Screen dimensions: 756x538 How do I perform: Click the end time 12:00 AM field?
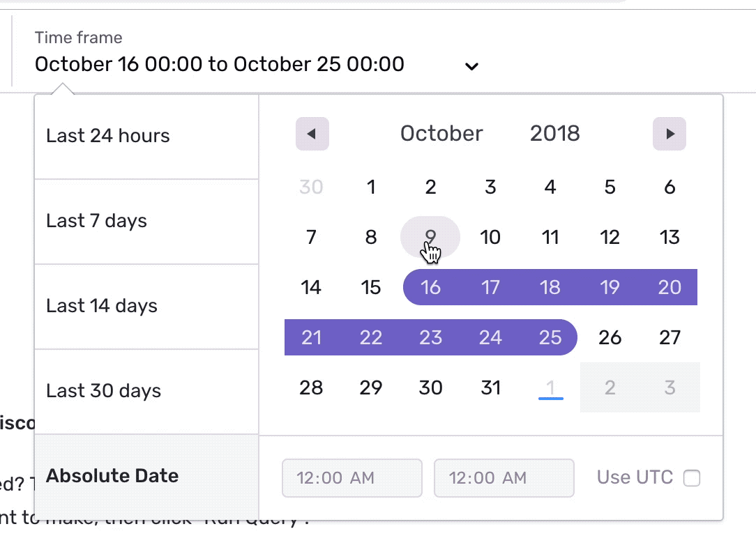tap(504, 478)
